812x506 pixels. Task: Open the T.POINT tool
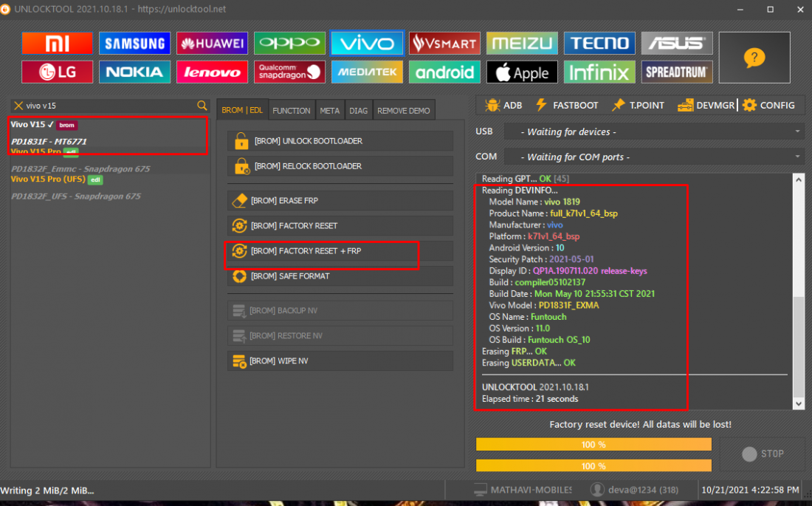[638, 105]
